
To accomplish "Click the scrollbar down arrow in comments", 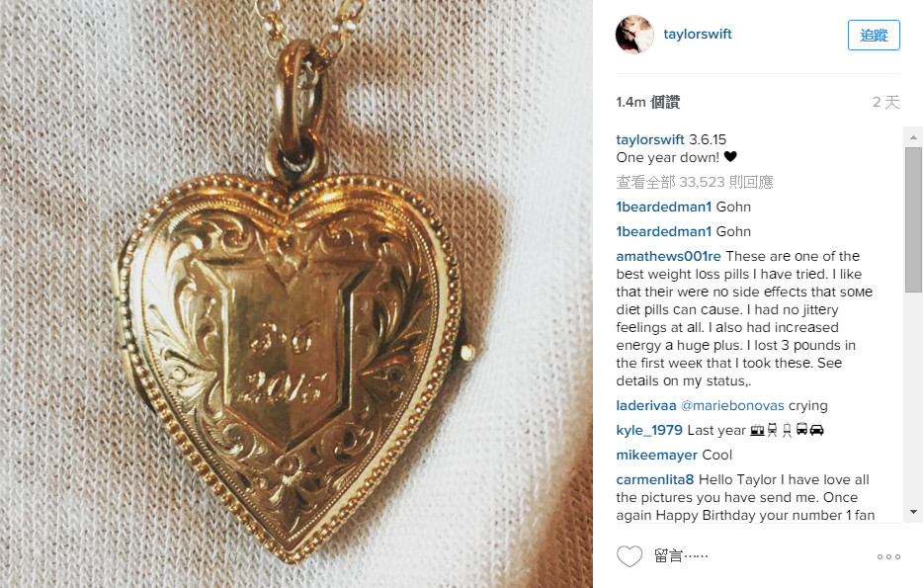I will click(913, 512).
